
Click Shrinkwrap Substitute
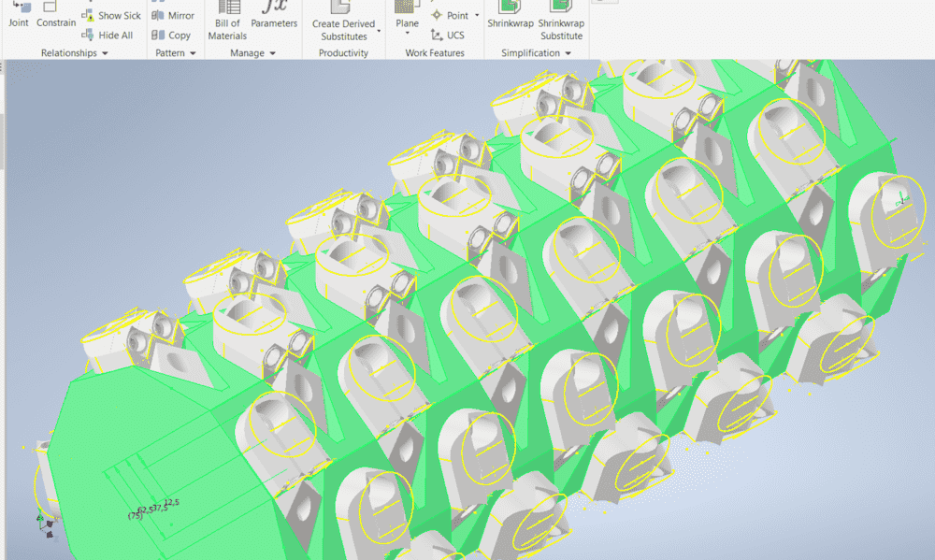[561, 22]
